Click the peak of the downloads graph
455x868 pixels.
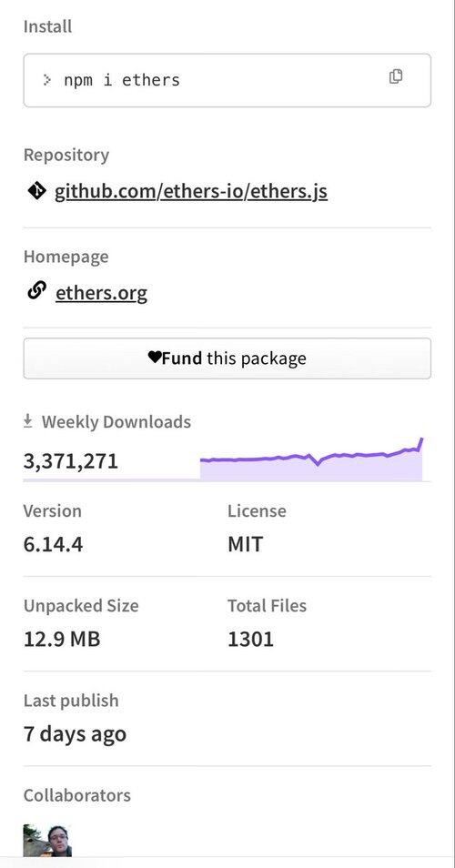(x=422, y=439)
